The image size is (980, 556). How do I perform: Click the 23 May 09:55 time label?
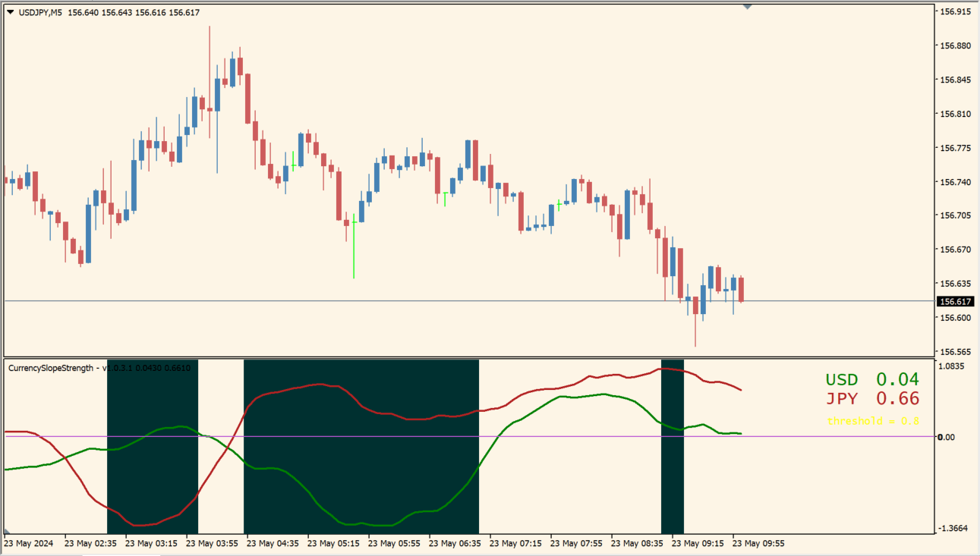pyautogui.click(x=758, y=544)
